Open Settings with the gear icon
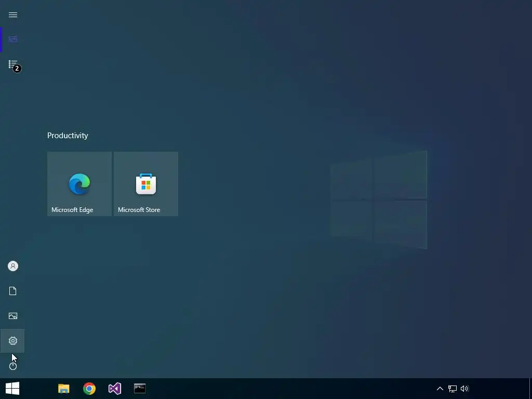This screenshot has width=532, height=399. click(x=13, y=341)
